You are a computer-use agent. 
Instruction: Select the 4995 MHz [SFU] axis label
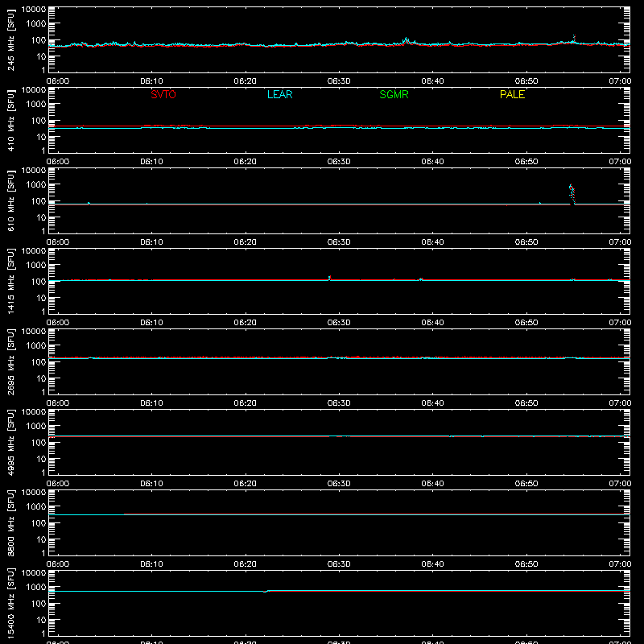click(11, 442)
